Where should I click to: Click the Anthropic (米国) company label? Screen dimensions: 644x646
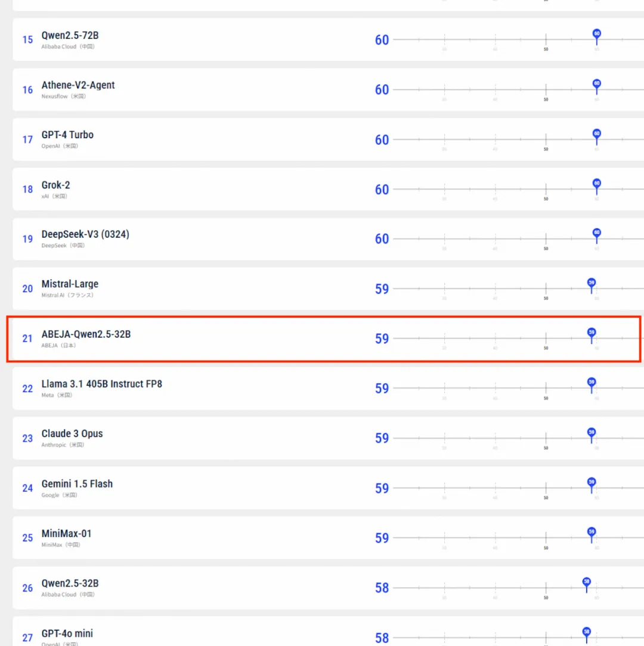point(63,445)
